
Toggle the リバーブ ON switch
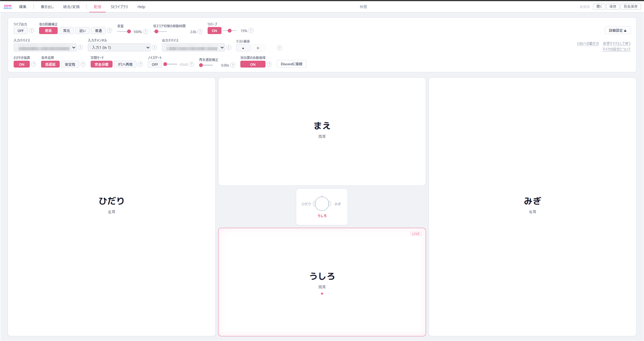pos(215,31)
